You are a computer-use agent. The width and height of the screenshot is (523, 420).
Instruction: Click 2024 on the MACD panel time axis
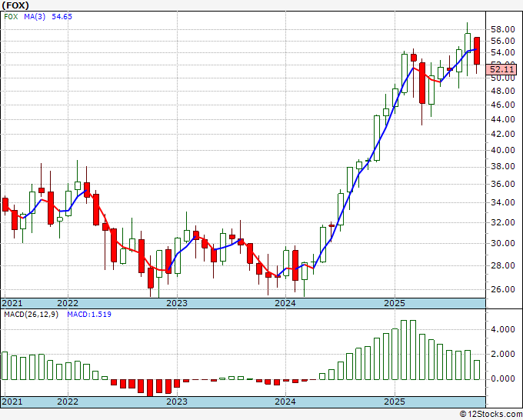[285, 402]
